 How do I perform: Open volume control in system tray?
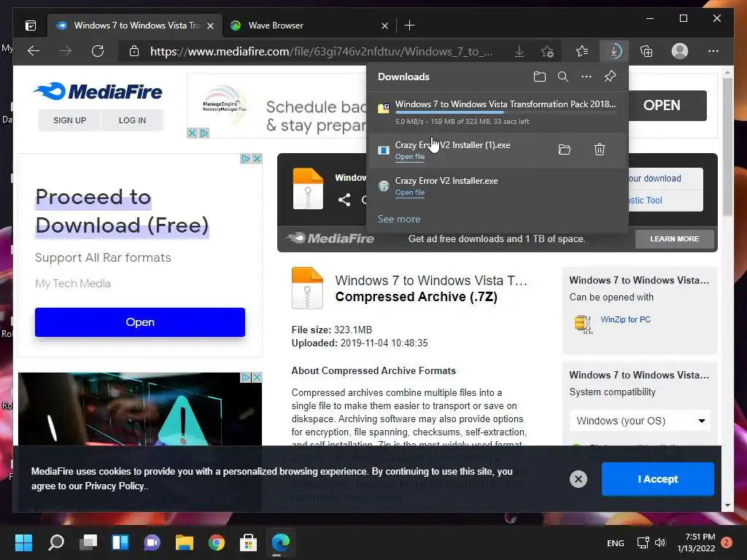[659, 542]
